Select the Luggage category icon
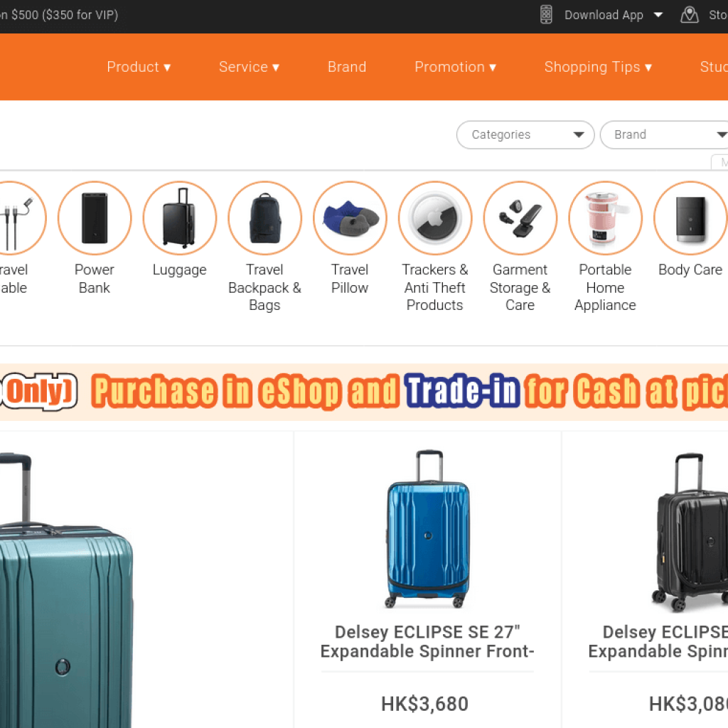The height and width of the screenshot is (728, 728). pyautogui.click(x=180, y=218)
